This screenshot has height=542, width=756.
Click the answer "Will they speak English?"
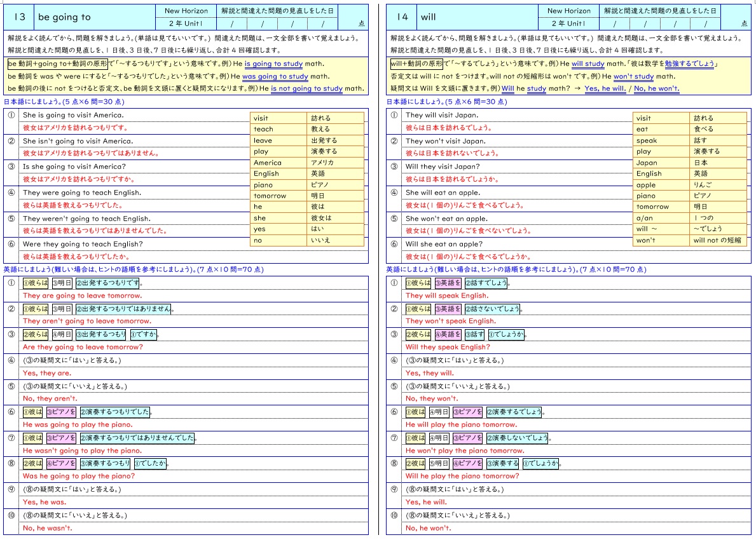click(x=448, y=348)
